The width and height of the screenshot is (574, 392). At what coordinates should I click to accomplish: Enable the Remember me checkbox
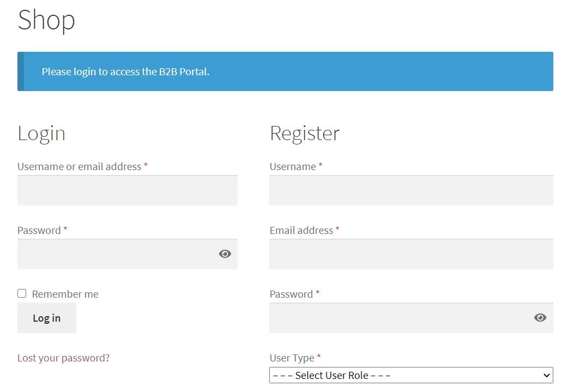coord(22,293)
